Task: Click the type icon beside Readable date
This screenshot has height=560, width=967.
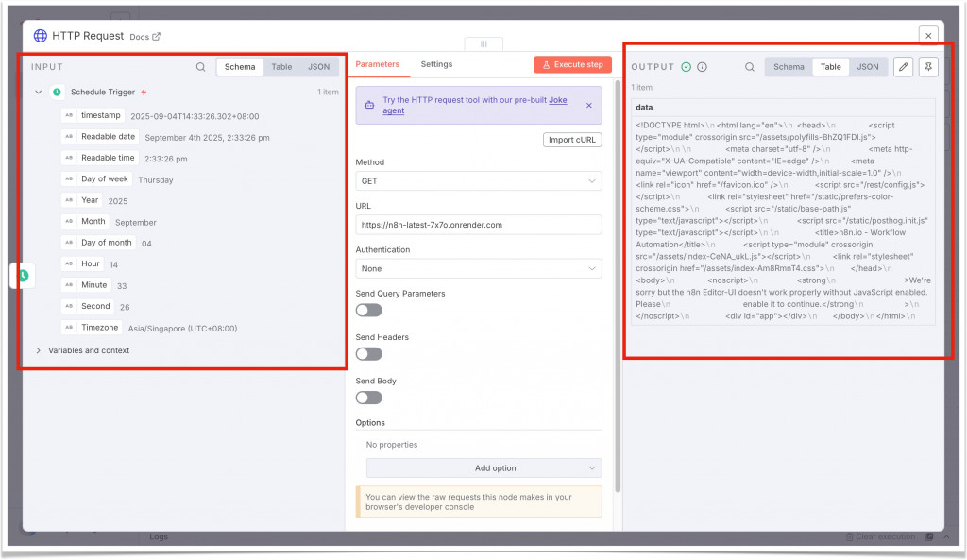Action: tap(69, 136)
